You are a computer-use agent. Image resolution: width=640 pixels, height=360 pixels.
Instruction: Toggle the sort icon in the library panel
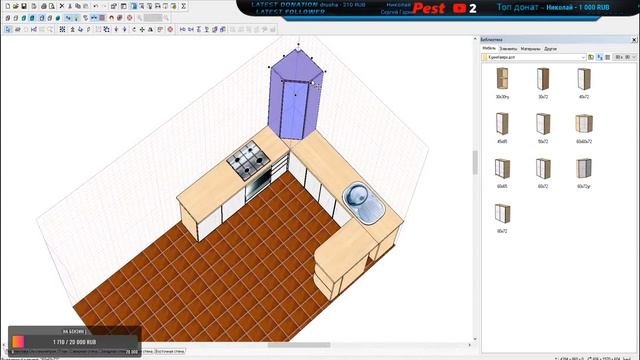click(600, 57)
